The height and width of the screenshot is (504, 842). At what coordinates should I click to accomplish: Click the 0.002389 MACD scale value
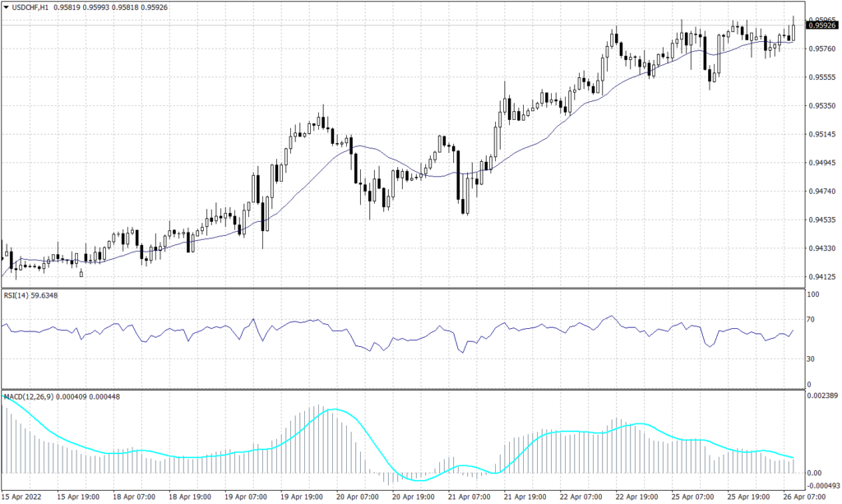click(822, 397)
